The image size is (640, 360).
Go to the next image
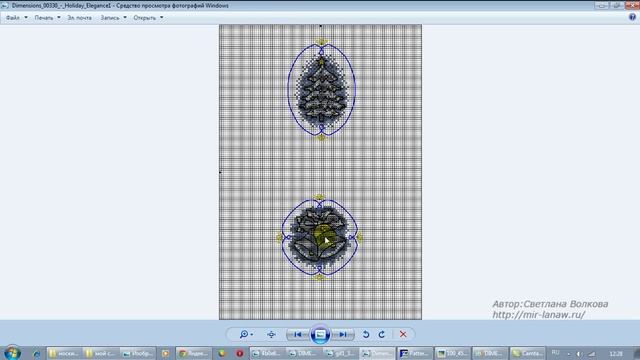(342, 335)
